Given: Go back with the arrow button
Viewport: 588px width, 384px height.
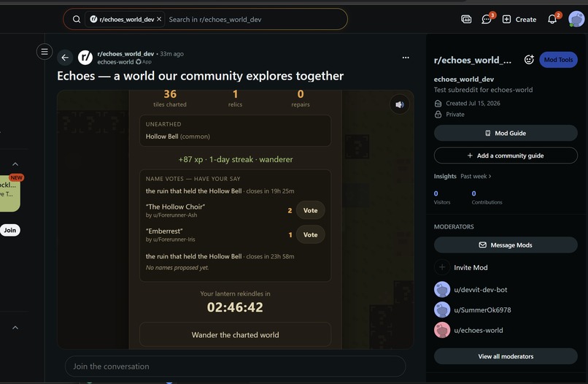Looking at the screenshot, I should pyautogui.click(x=65, y=58).
